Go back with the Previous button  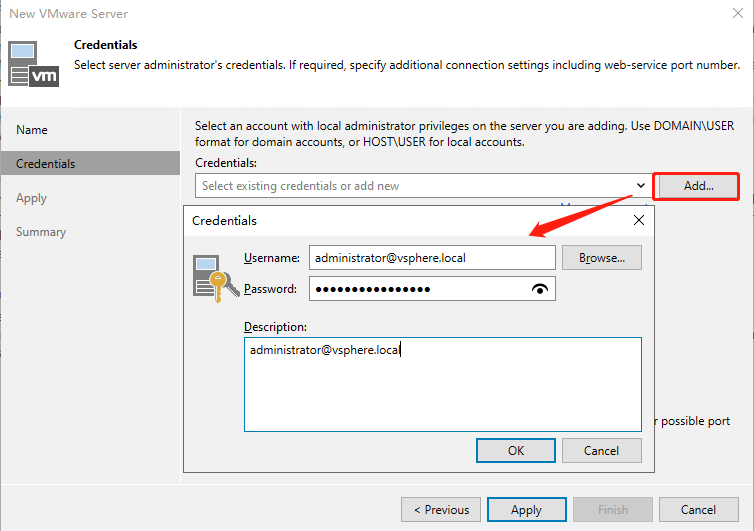(x=441, y=510)
